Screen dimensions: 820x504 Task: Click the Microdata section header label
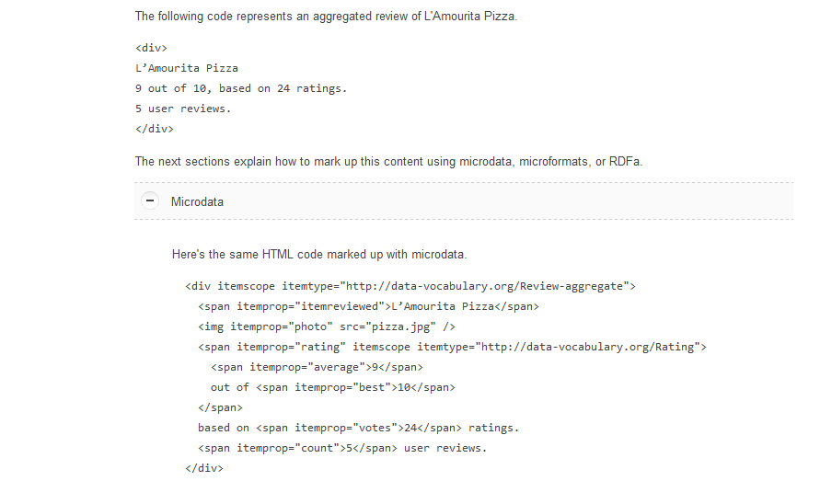point(197,201)
